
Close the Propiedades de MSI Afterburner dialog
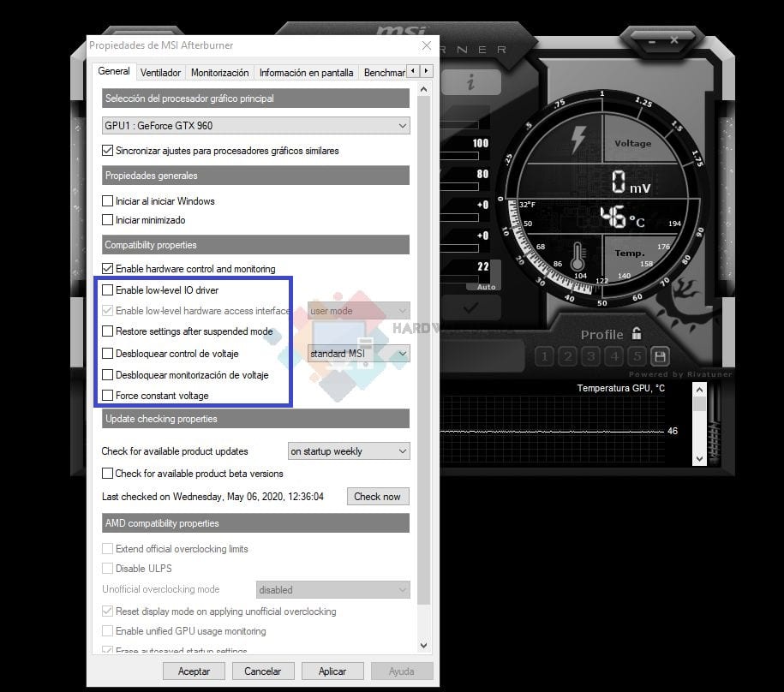[x=427, y=45]
